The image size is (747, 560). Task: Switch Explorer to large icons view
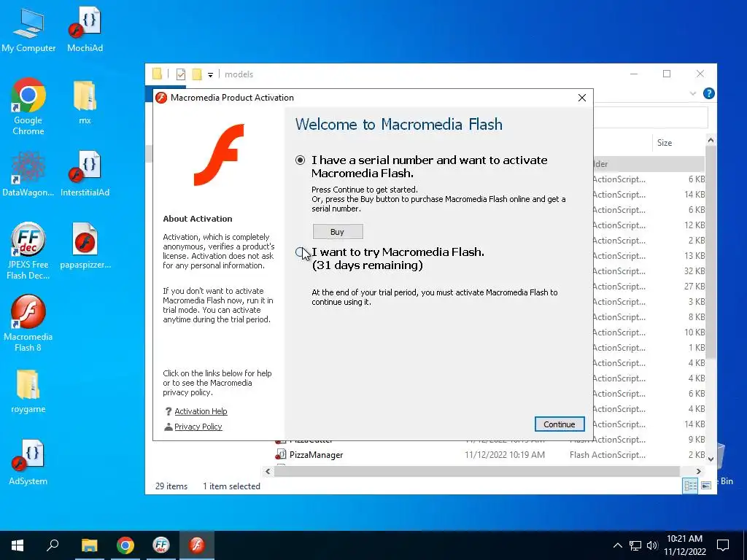click(706, 486)
